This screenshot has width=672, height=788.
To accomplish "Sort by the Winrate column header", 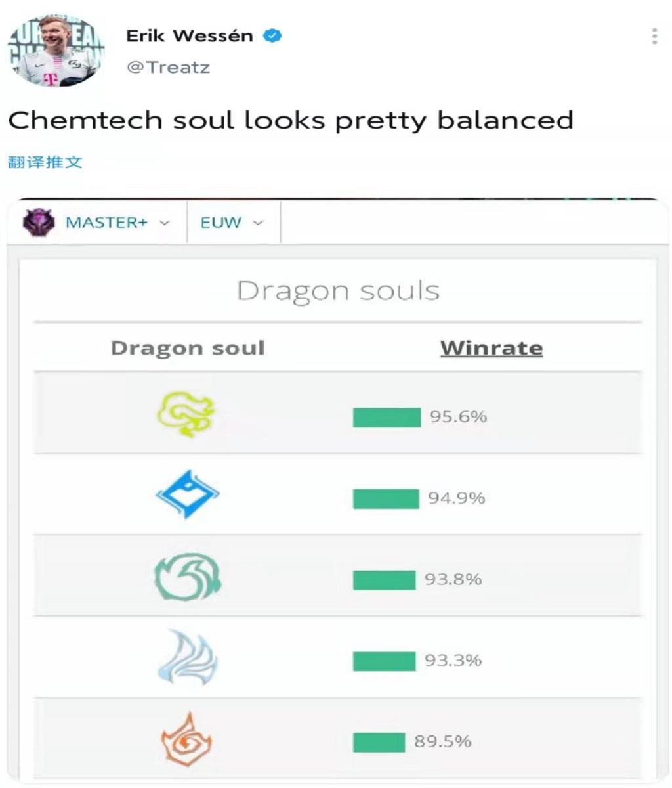I will tap(492, 347).
